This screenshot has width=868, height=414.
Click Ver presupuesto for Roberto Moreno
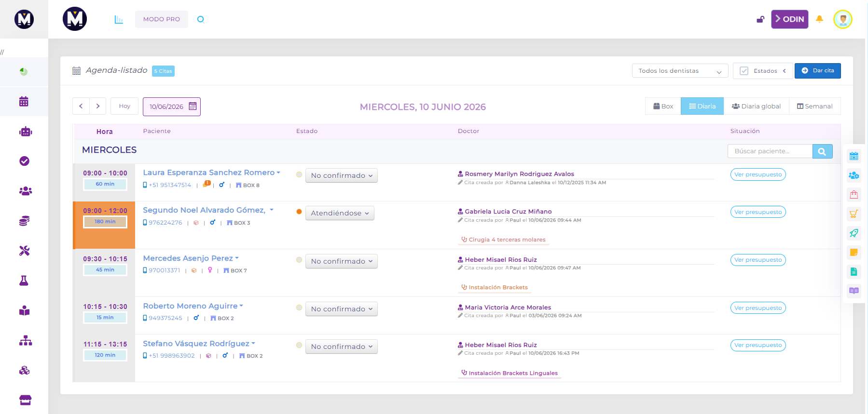(758, 308)
